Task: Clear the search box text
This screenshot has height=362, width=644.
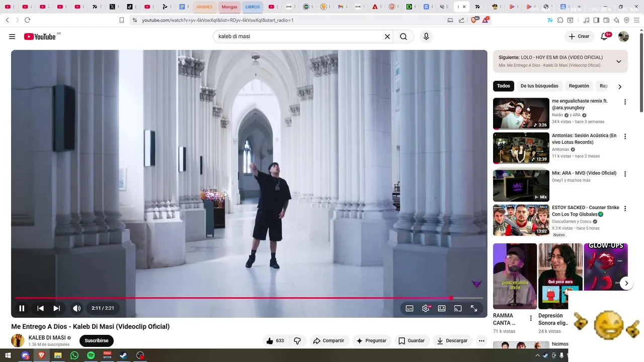Action: 387,37
